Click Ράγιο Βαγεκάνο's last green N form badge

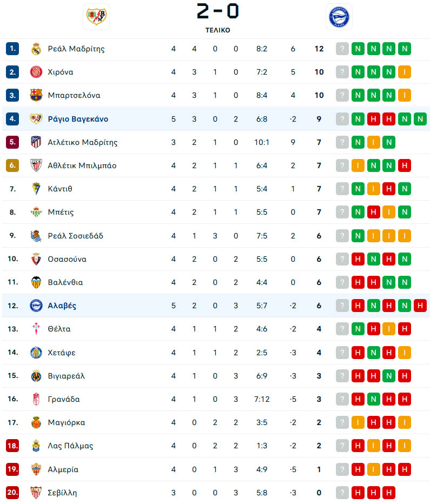pos(420,119)
